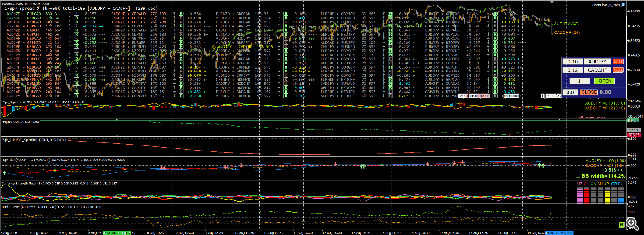Click the field showing 1 beside OPEN

(580, 81)
